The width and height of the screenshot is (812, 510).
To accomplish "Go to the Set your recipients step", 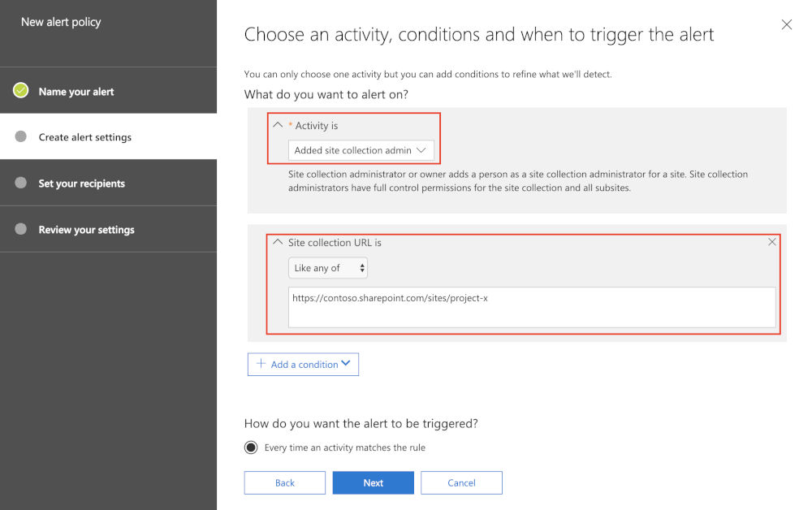I will point(108,183).
